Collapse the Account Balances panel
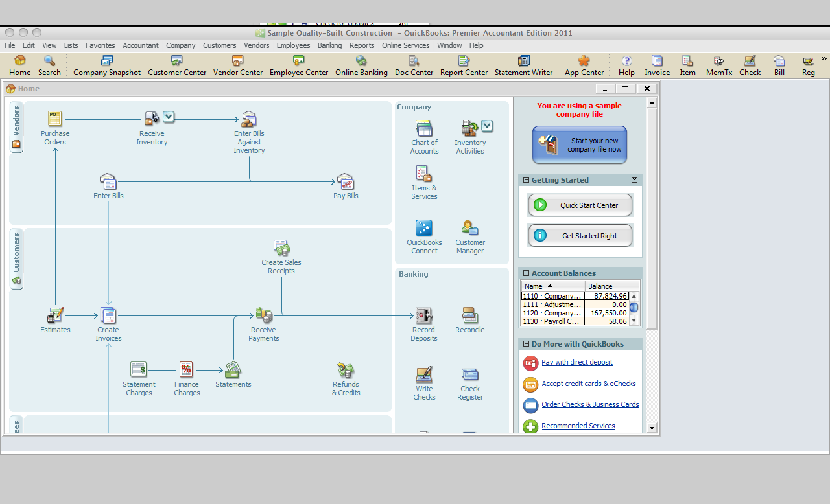830x504 pixels. tap(527, 273)
